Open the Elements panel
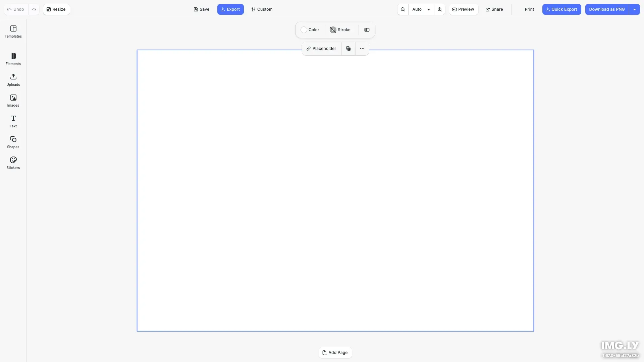 pos(13,59)
